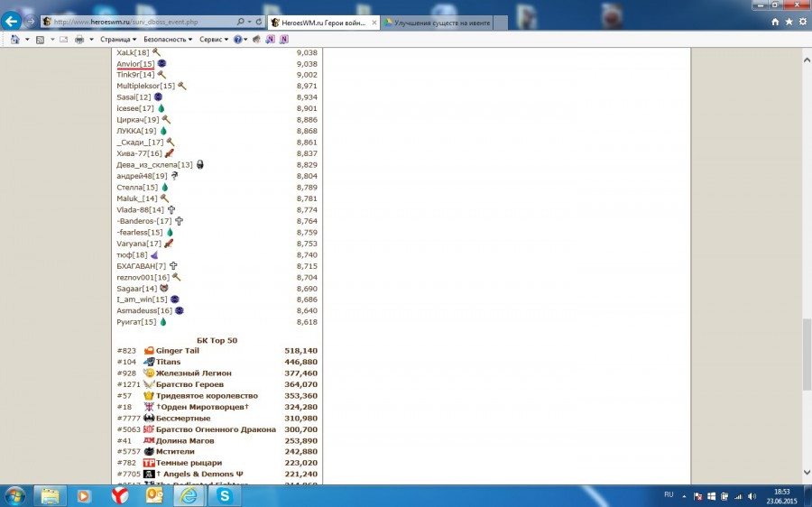Click Долина Магов clan emblem icon
Viewport: 812px width, 507px height.
click(149, 440)
